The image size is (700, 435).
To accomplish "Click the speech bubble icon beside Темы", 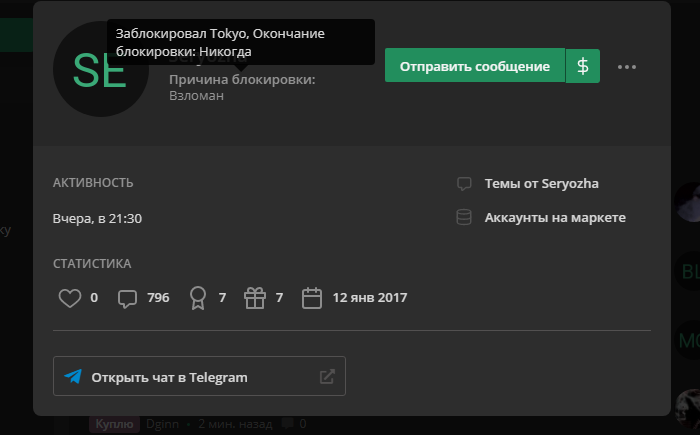I will tap(464, 184).
